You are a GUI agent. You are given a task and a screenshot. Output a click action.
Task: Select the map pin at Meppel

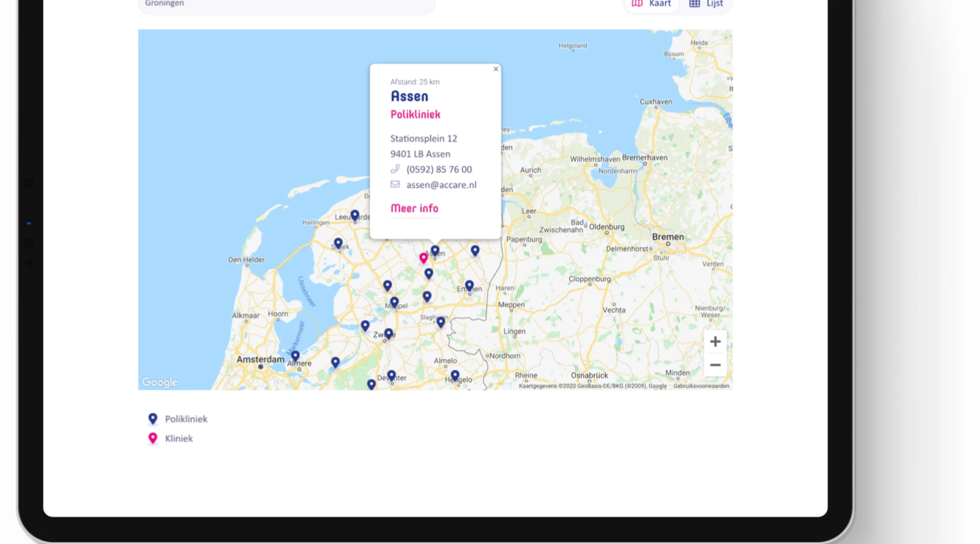pyautogui.click(x=394, y=302)
